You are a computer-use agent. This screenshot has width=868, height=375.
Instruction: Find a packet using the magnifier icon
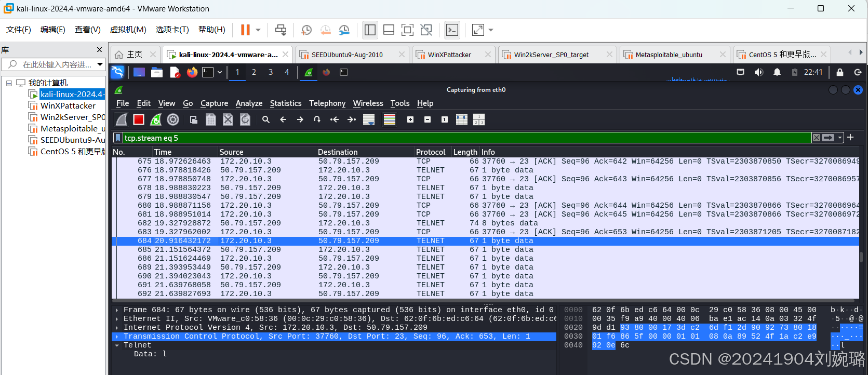pos(266,119)
